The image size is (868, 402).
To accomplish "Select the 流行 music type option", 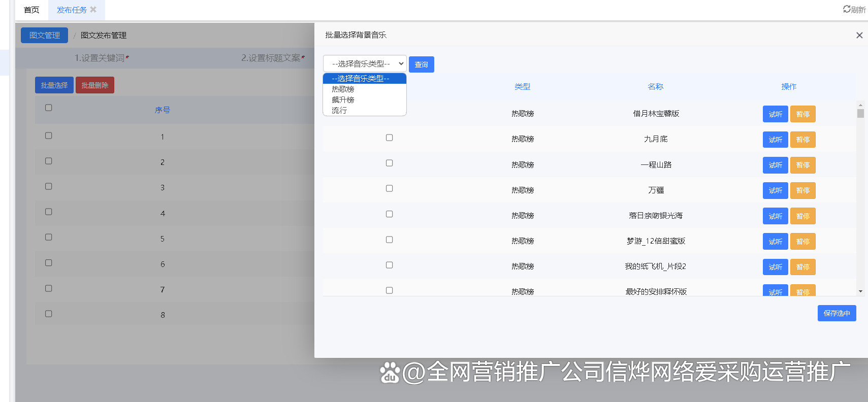I will click(x=339, y=111).
